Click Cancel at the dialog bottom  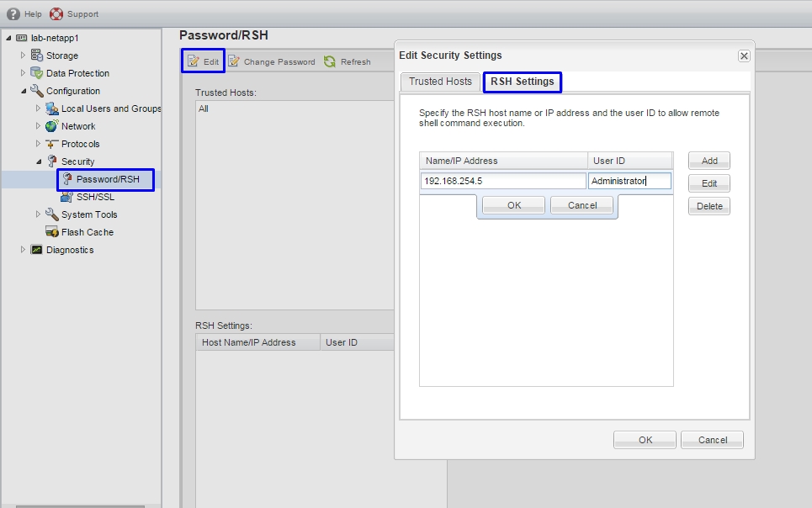click(712, 440)
